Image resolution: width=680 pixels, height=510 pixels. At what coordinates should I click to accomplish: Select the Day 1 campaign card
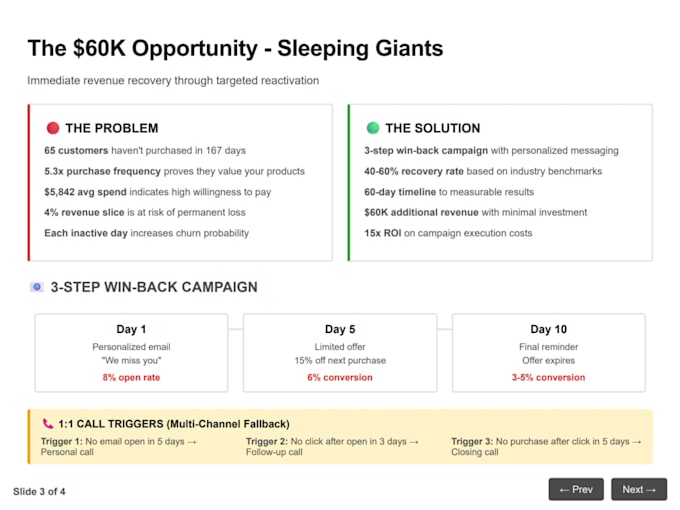pos(131,353)
